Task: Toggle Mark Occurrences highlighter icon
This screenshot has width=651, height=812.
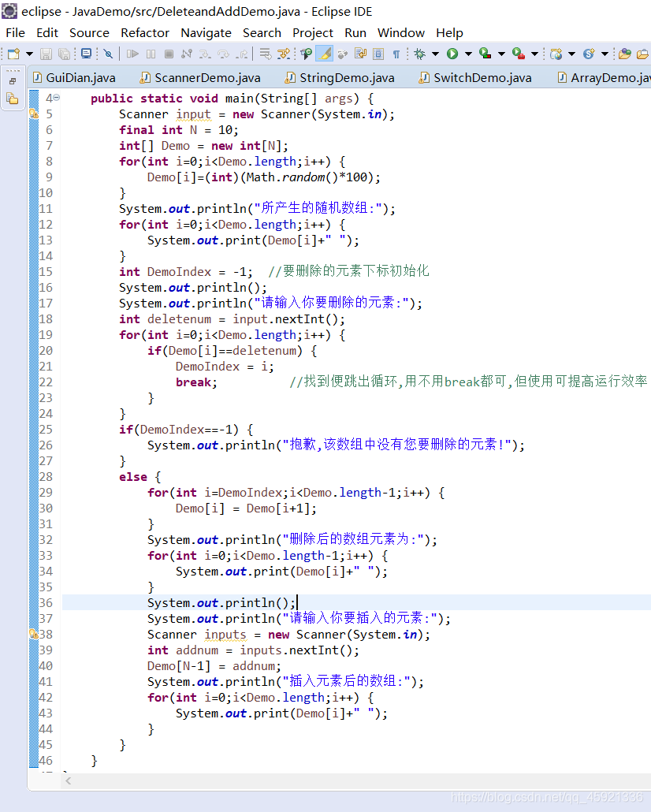Action: 325,54
